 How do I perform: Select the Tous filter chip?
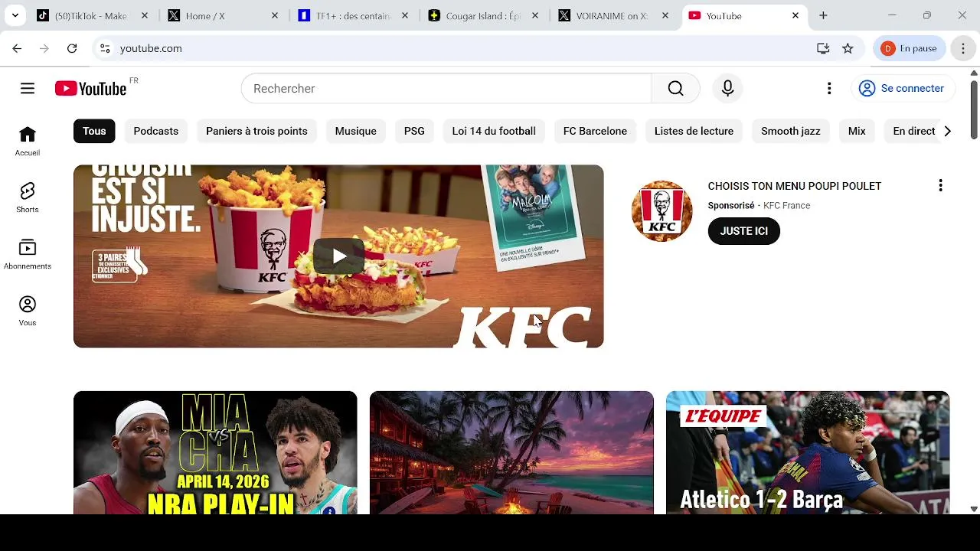point(94,131)
